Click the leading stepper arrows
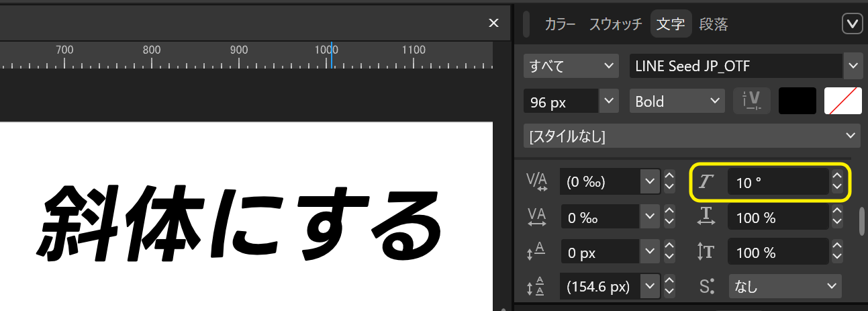This screenshot has width=868, height=311. [x=669, y=287]
